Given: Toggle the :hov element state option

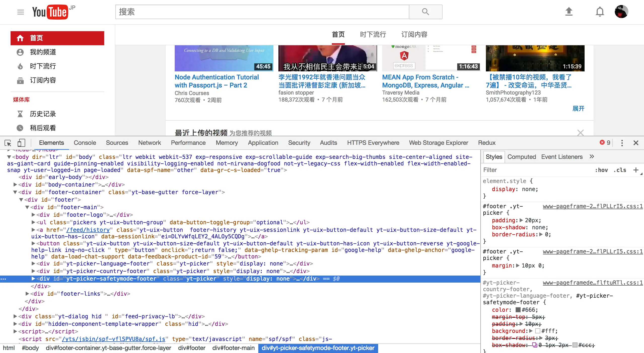Looking at the screenshot, I should 601,170.
